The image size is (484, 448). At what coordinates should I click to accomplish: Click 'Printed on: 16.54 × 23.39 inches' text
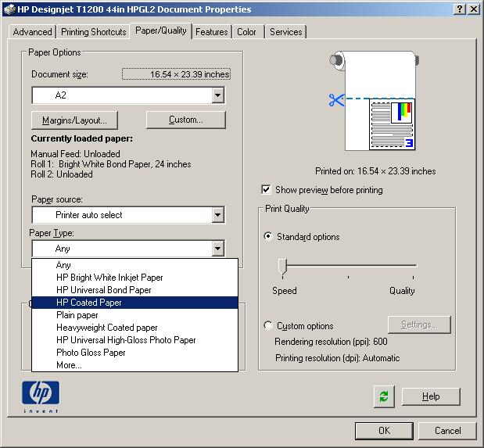[x=375, y=171]
